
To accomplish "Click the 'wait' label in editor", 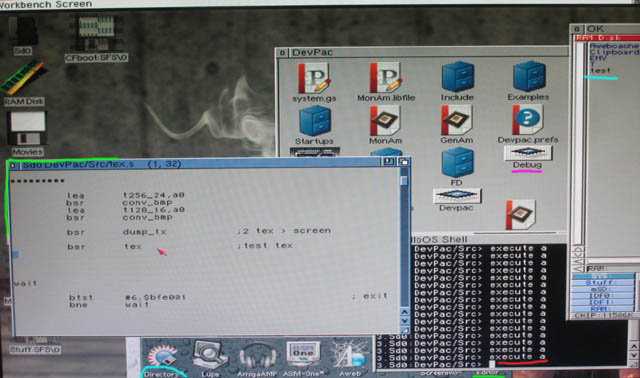I will click(x=25, y=283).
